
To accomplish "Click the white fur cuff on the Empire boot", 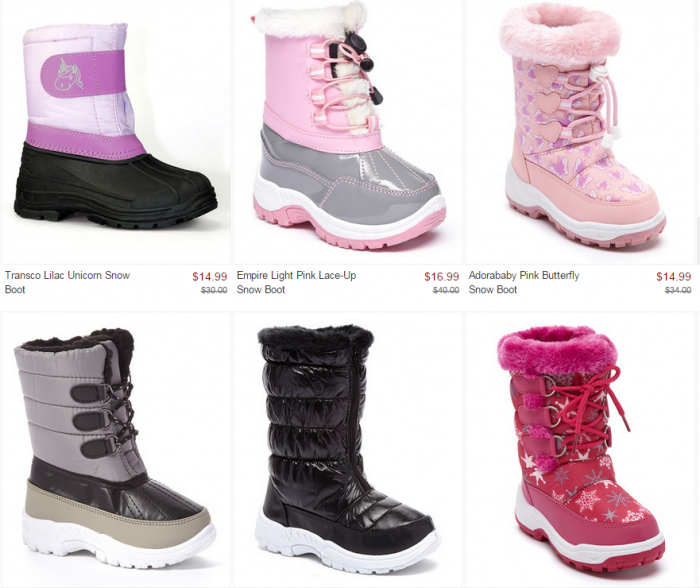I will (x=308, y=21).
